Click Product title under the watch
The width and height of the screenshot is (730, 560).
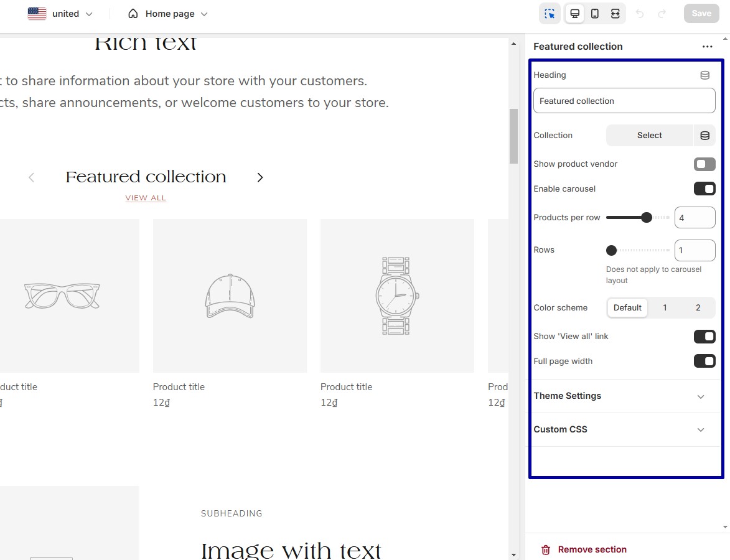click(347, 387)
